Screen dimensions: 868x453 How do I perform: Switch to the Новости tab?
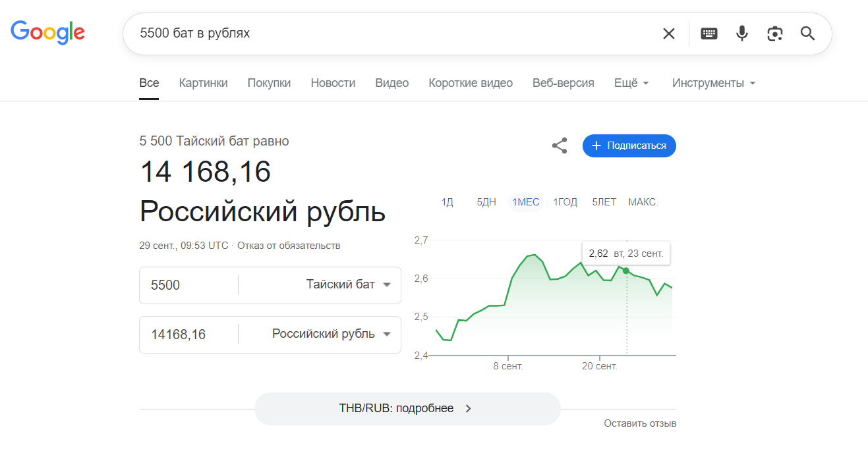333,83
